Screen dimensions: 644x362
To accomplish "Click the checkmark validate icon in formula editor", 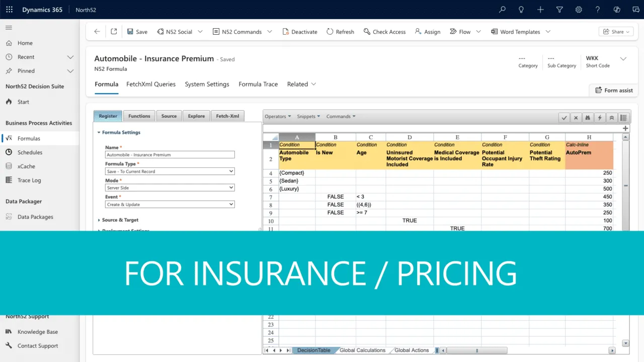I will pyautogui.click(x=565, y=118).
